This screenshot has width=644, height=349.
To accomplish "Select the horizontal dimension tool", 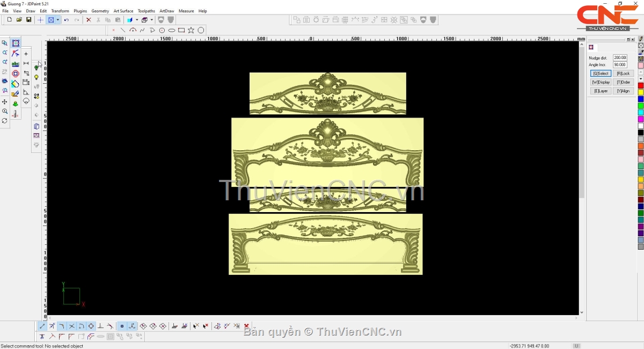I will click(26, 63).
